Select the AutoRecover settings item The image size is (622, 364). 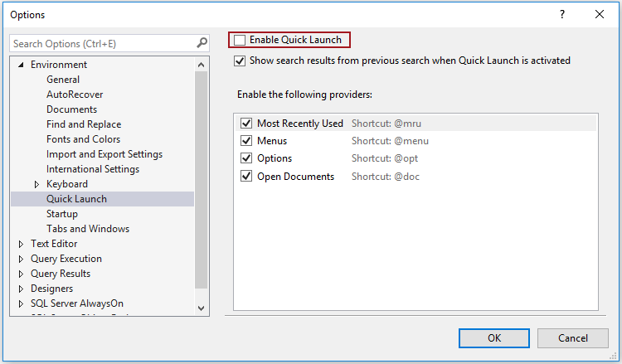point(75,95)
